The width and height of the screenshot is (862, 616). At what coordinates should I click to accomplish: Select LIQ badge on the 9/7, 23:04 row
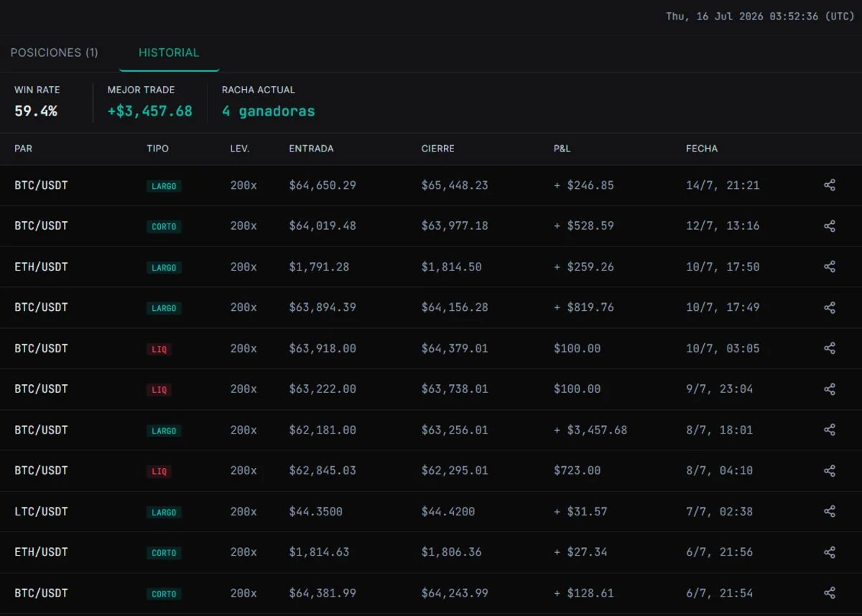click(159, 390)
